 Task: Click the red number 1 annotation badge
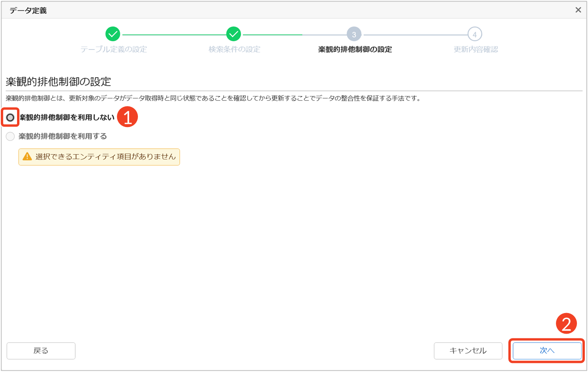click(127, 117)
